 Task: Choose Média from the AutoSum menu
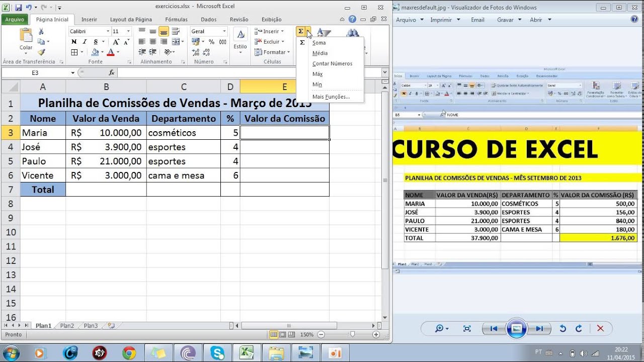click(320, 53)
